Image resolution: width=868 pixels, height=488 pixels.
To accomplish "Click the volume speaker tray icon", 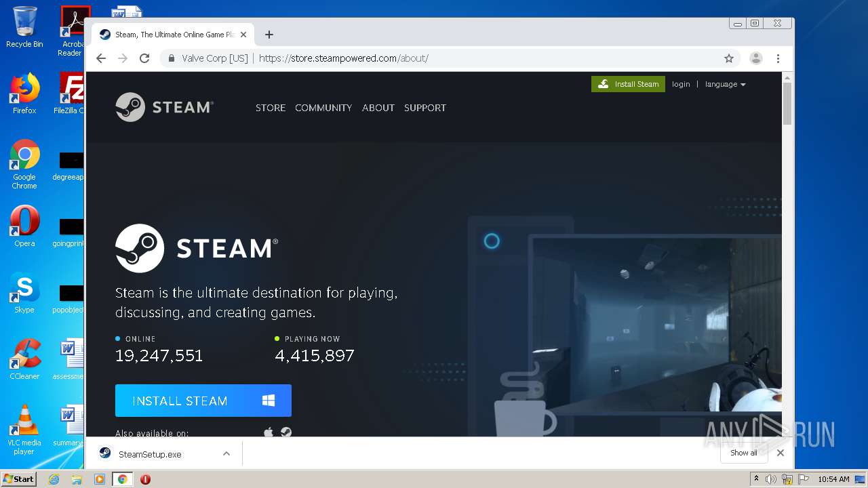I will (x=771, y=479).
